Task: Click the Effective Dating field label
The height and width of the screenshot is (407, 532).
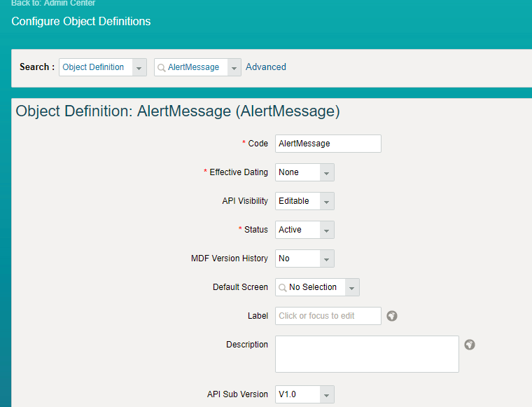Action: (239, 172)
